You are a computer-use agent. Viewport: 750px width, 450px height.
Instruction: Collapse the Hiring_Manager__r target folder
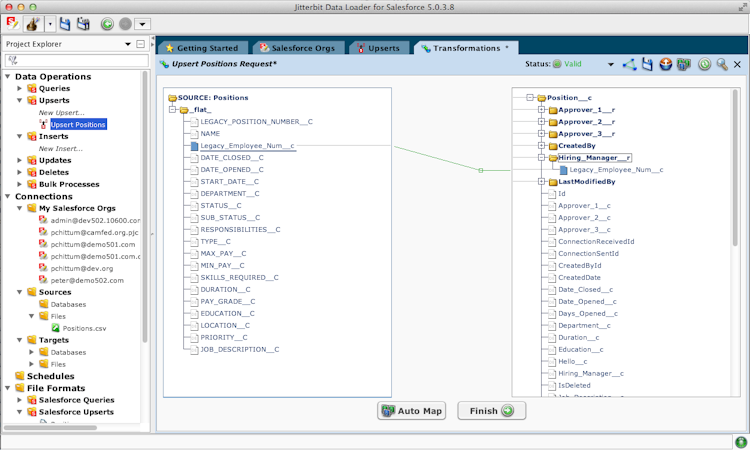pyautogui.click(x=541, y=157)
